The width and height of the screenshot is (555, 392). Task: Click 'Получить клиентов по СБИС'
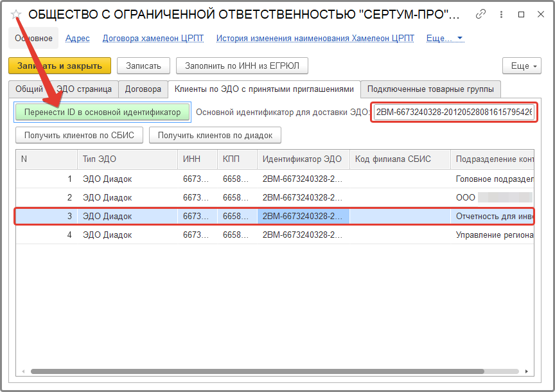pos(79,135)
